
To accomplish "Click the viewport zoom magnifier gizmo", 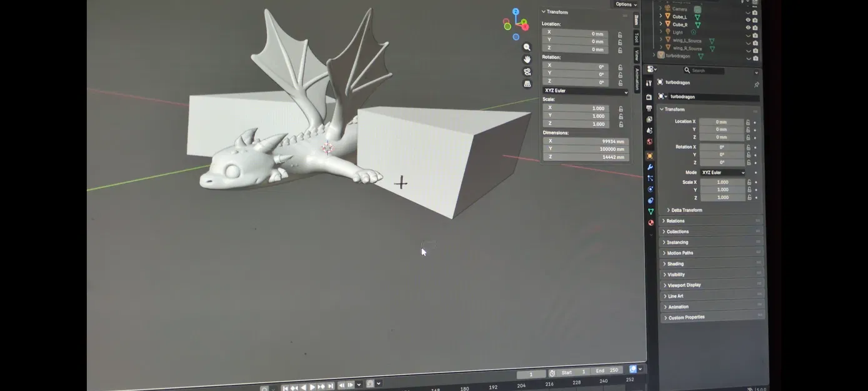I will 527,47.
